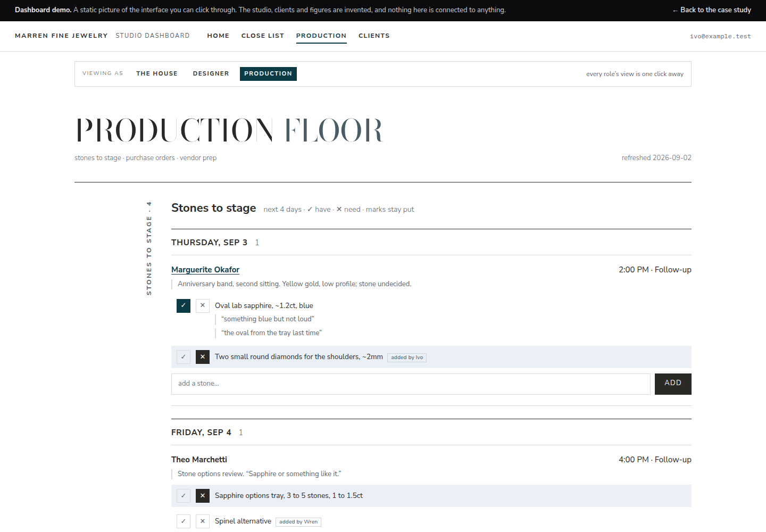
Task: Click vertical Stones to Stage side label
Action: (149, 248)
